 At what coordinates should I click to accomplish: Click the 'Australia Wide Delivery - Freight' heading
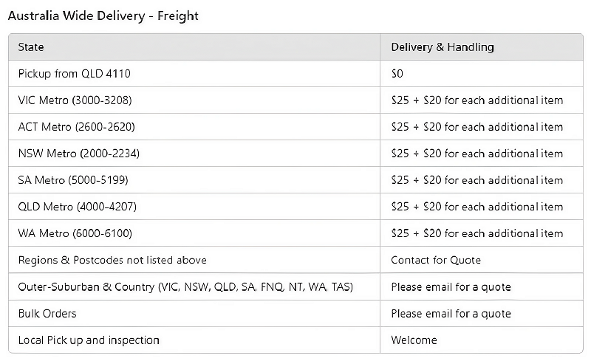(103, 16)
